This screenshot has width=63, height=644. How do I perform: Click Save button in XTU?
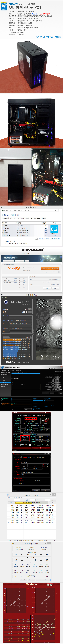click(61, 393)
